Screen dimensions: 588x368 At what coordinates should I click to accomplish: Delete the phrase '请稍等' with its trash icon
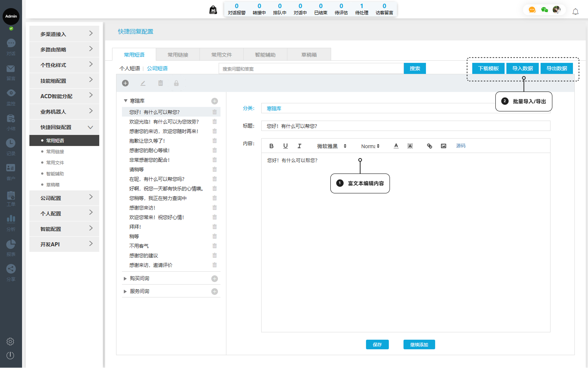(x=215, y=169)
